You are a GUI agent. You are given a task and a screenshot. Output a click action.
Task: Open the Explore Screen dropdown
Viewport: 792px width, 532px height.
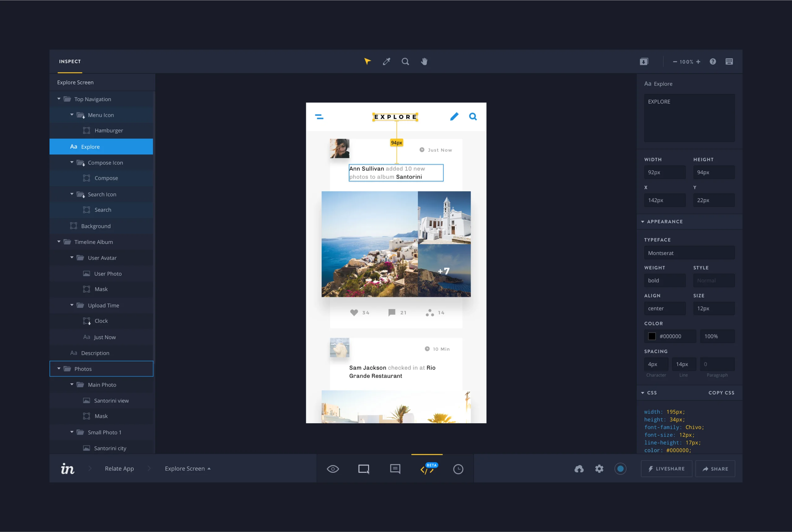click(x=188, y=469)
